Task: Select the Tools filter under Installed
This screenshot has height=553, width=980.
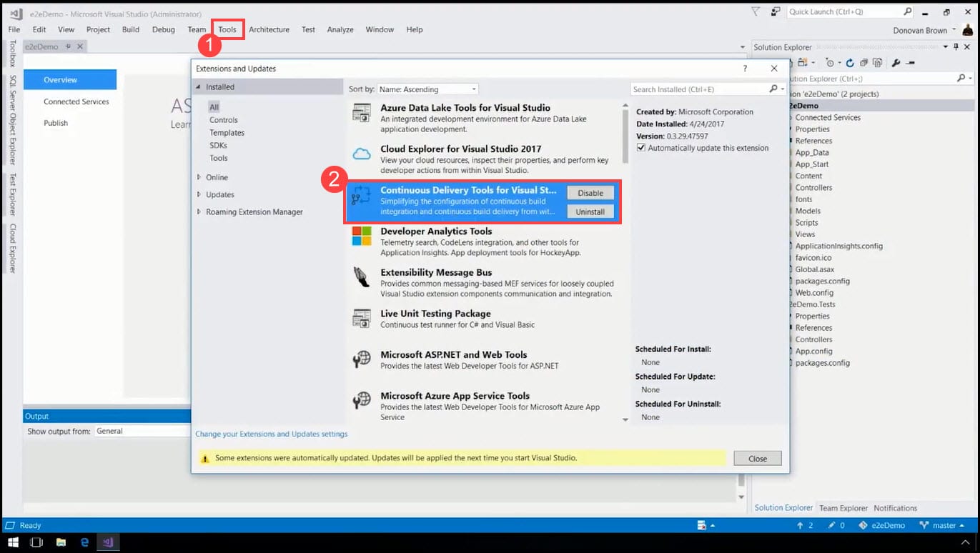Action: pyautogui.click(x=218, y=158)
